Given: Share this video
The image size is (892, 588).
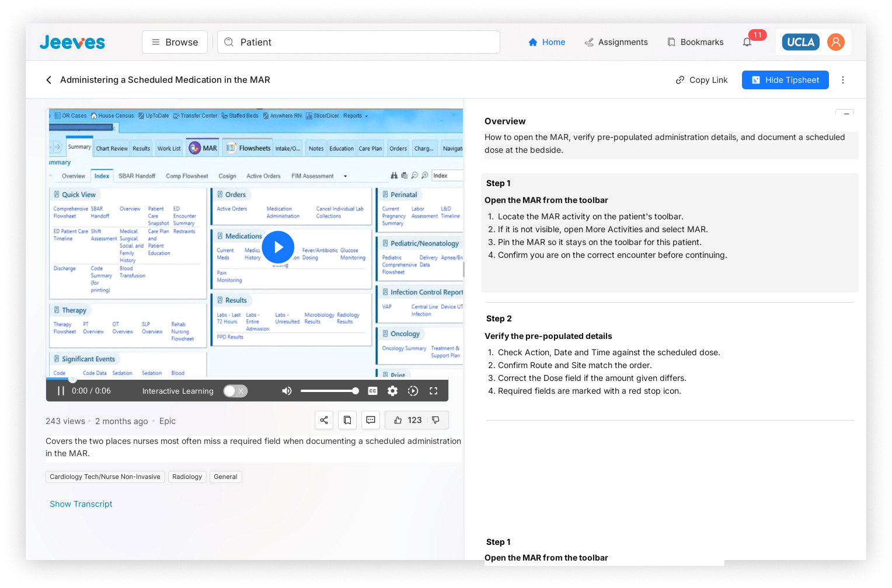Looking at the screenshot, I should coord(324,420).
